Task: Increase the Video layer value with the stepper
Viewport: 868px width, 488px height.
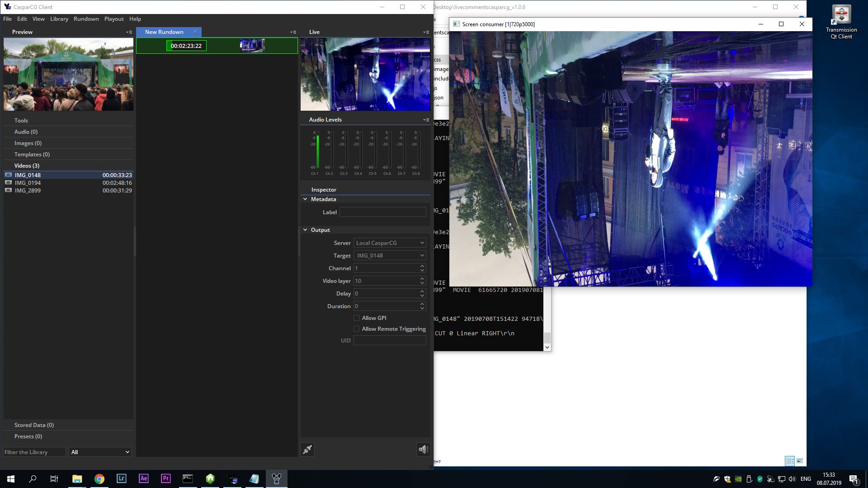Action: point(423,279)
